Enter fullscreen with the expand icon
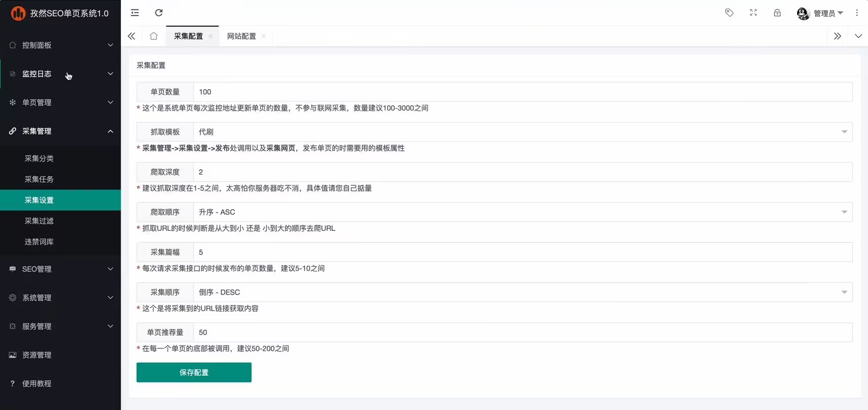 click(x=753, y=13)
